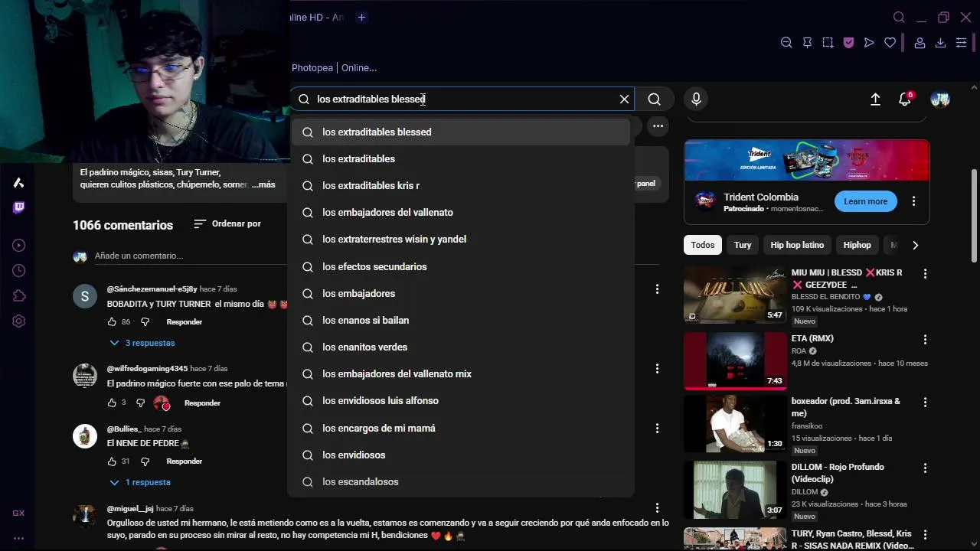This screenshot has height=551, width=980.
Task: Open the Player icon in Opera sidebar
Action: point(18,246)
